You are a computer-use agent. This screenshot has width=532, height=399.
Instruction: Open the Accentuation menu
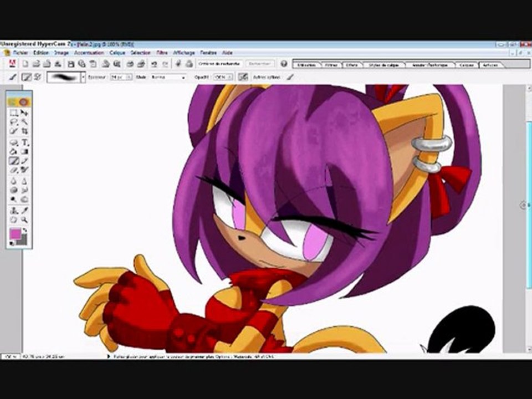click(x=89, y=53)
